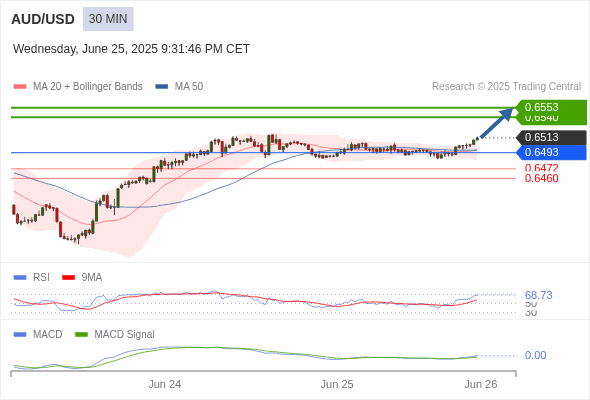This screenshot has width=590, height=400.
Task: Toggle the RSI legend entry
Action: [32, 277]
